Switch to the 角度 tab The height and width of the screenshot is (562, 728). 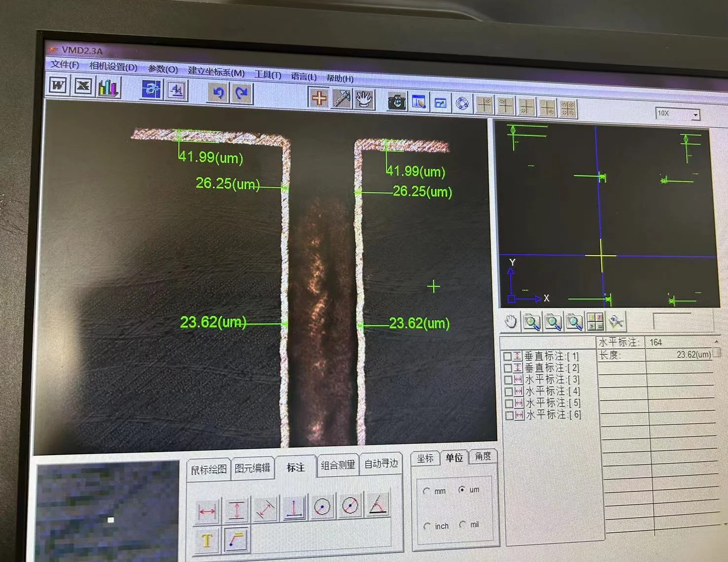pyautogui.click(x=483, y=456)
